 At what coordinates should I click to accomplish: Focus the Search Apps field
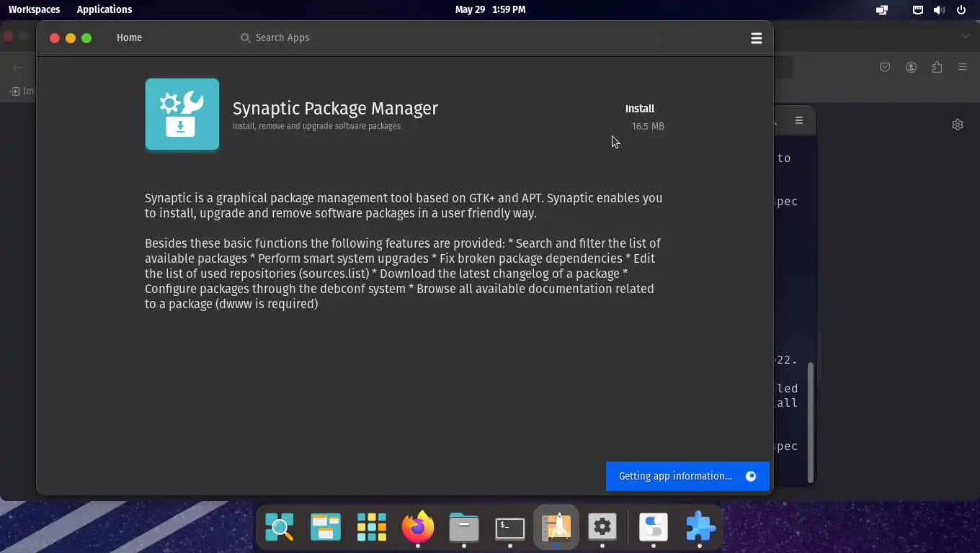pos(450,37)
